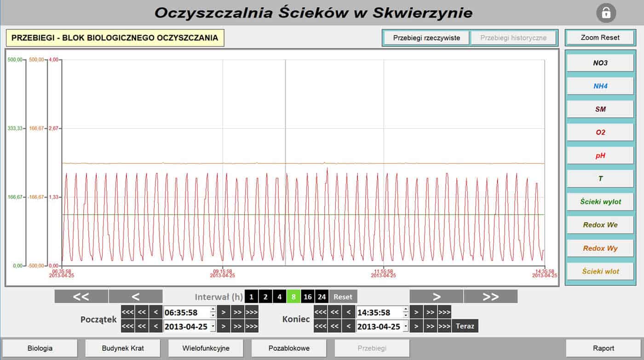Click >>> beside Koniec date 2013-04-25

[444, 326]
